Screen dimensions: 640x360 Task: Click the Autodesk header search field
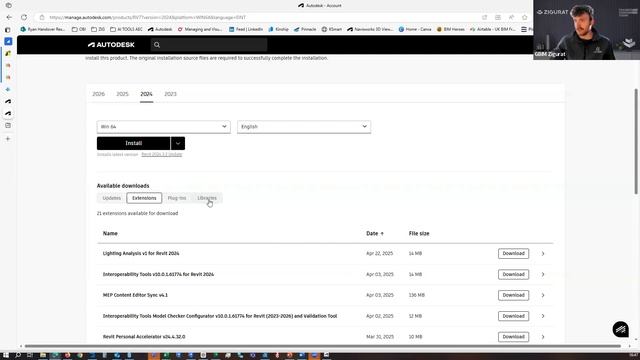pyautogui.click(x=209, y=45)
